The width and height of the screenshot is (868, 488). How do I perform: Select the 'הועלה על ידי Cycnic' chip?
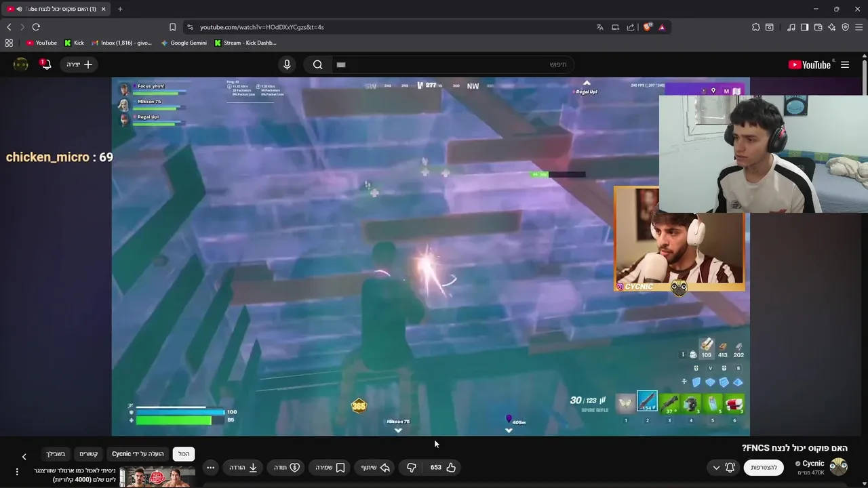click(138, 454)
